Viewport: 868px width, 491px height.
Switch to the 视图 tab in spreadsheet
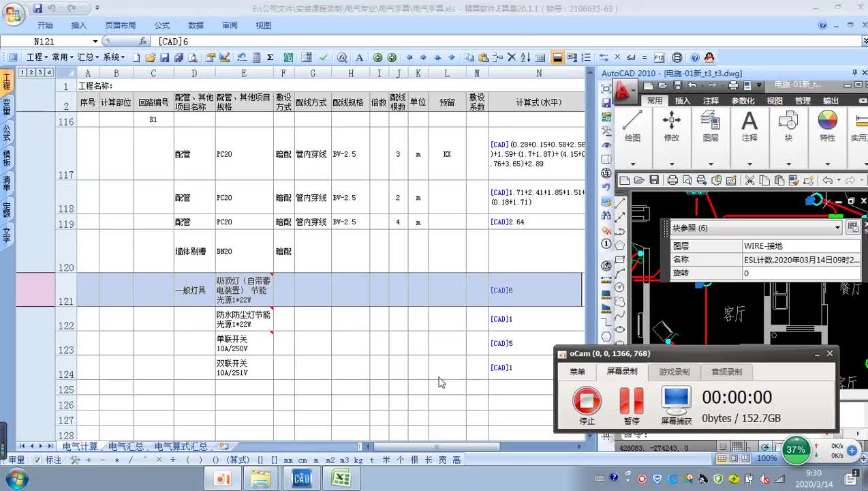point(264,25)
